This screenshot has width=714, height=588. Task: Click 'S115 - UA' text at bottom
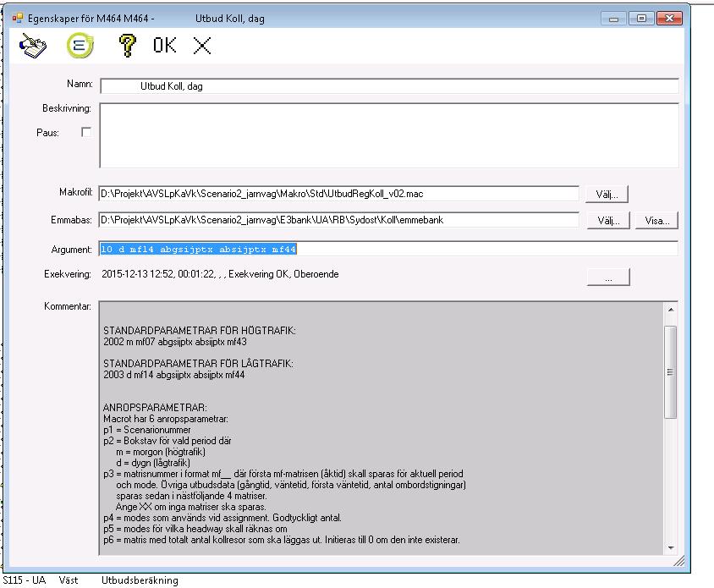click(25, 580)
